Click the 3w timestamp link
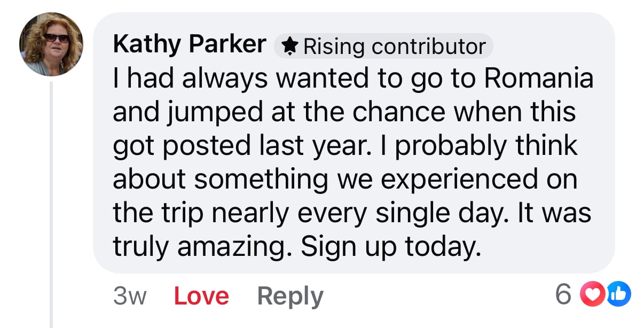 [130, 294]
